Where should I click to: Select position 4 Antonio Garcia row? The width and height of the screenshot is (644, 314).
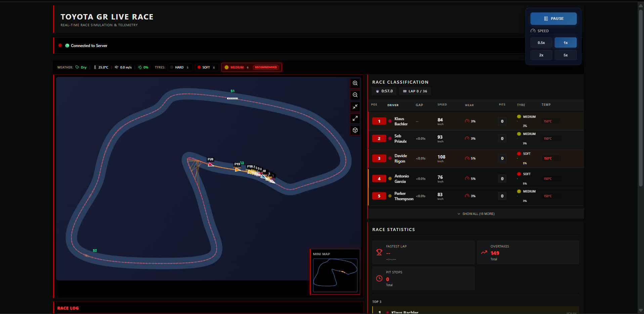click(x=476, y=179)
